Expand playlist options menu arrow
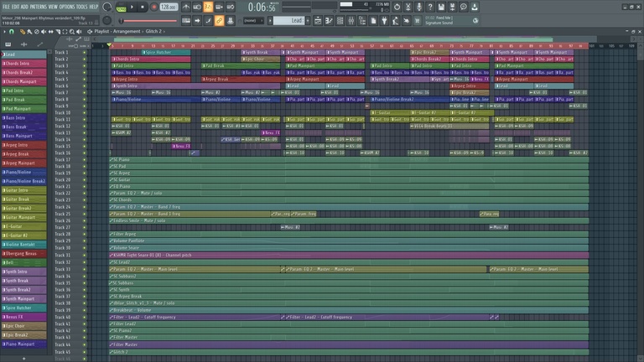 click(4, 32)
